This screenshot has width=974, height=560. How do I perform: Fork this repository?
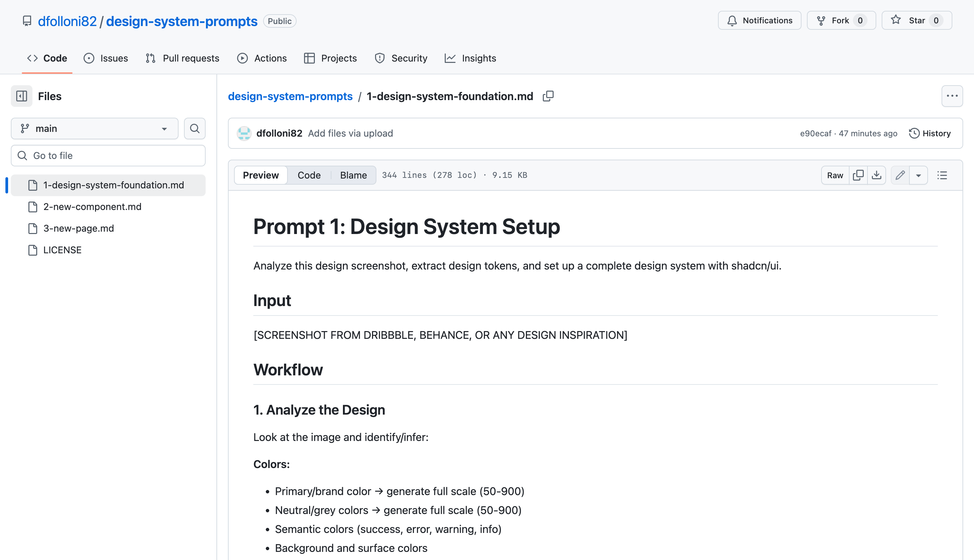pos(841,20)
